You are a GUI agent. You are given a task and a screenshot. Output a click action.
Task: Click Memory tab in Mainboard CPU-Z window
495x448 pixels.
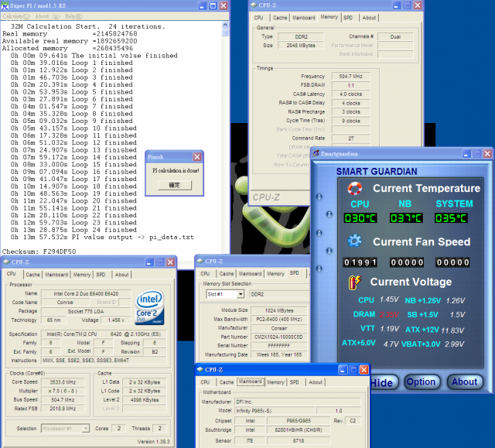pyautogui.click(x=275, y=382)
